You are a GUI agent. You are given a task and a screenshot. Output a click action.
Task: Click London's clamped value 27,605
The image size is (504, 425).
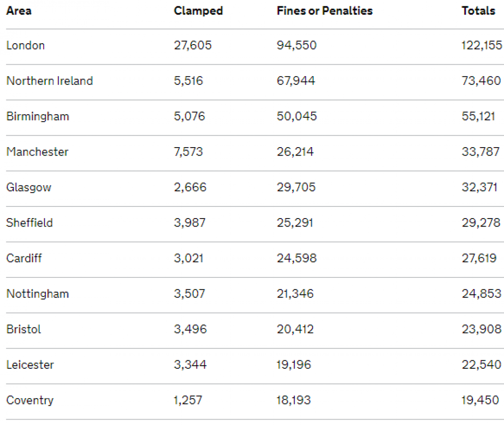coord(193,45)
